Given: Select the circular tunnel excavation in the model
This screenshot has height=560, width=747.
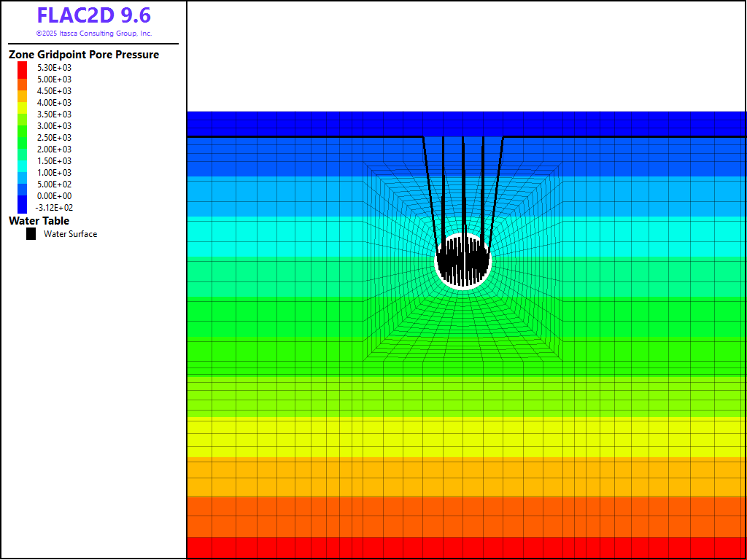Looking at the screenshot, I should click(463, 262).
